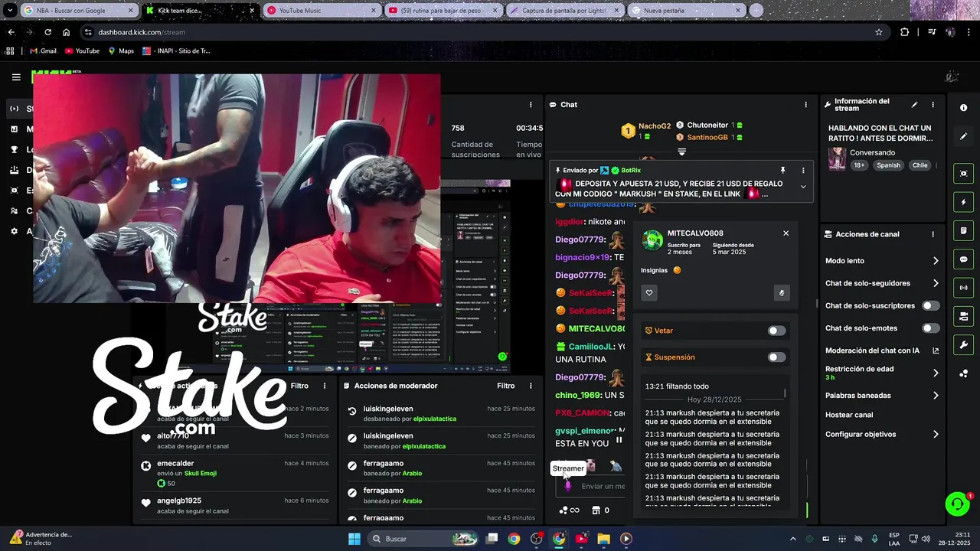Image resolution: width=980 pixels, height=551 pixels.
Task: Expand Palabras baneadas settings
Action: (x=936, y=396)
